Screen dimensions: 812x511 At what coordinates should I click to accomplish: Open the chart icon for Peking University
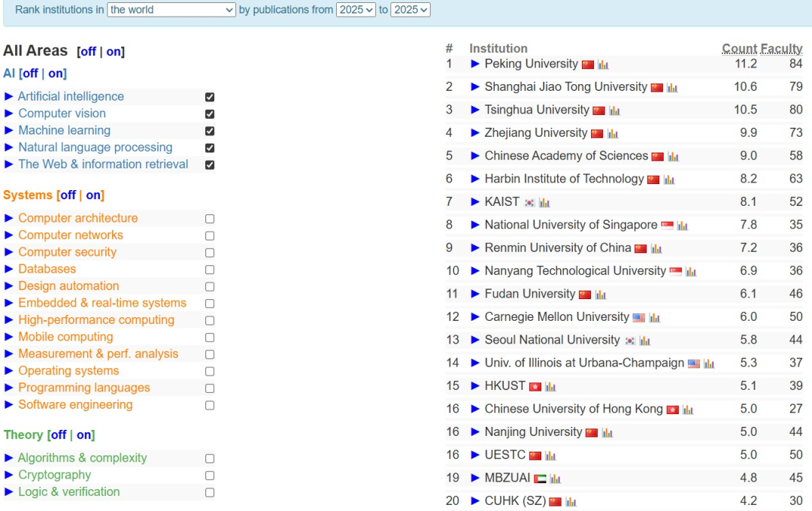tap(603, 65)
